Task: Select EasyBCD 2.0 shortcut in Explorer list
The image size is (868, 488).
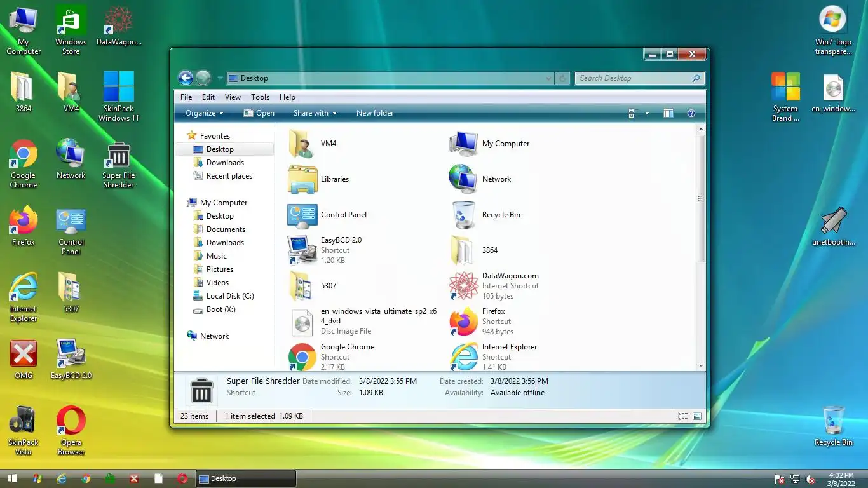Action: click(325, 250)
